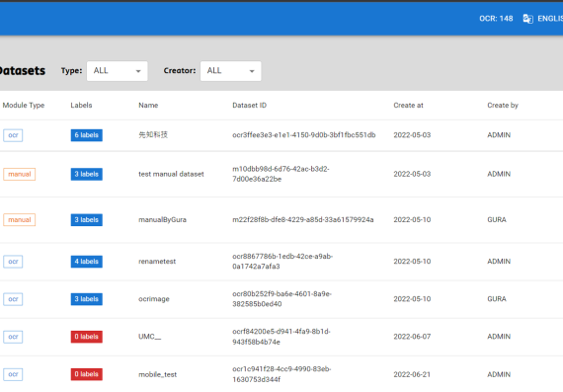The image size is (563, 392).
Task: Click GURA creator in manualByGura row
Action: coord(497,219)
